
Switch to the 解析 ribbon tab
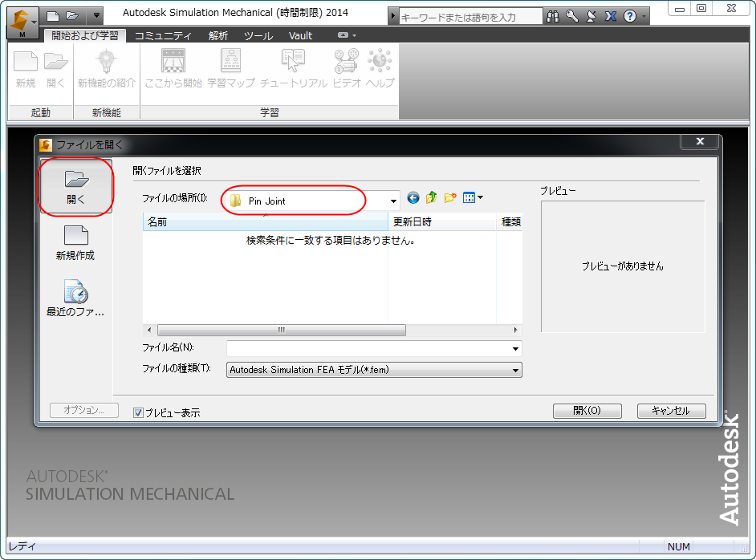click(218, 35)
